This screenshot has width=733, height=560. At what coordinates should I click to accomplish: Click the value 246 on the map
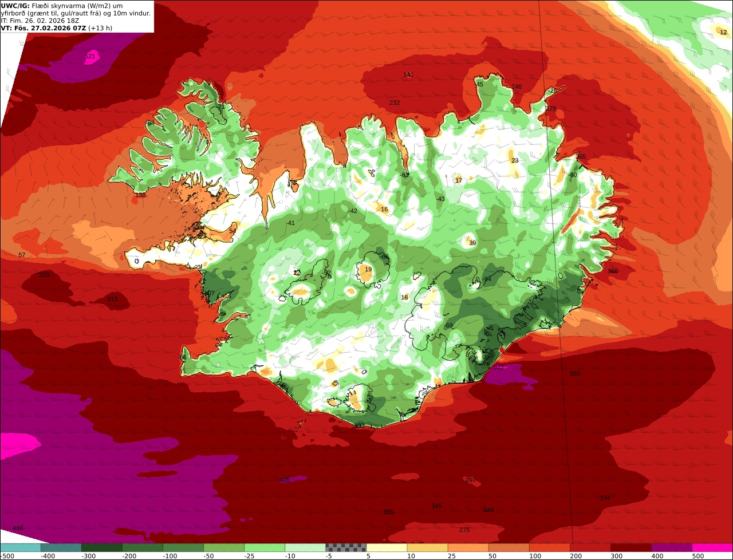click(x=517, y=86)
